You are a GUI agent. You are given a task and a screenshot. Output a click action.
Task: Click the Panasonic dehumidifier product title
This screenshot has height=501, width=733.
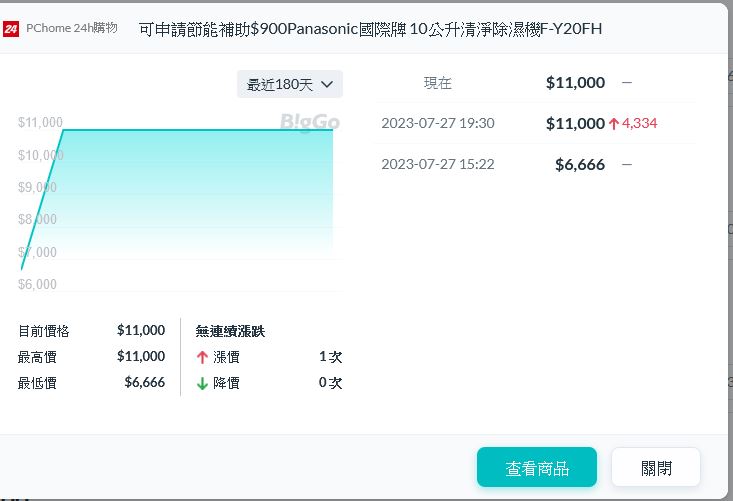point(370,29)
